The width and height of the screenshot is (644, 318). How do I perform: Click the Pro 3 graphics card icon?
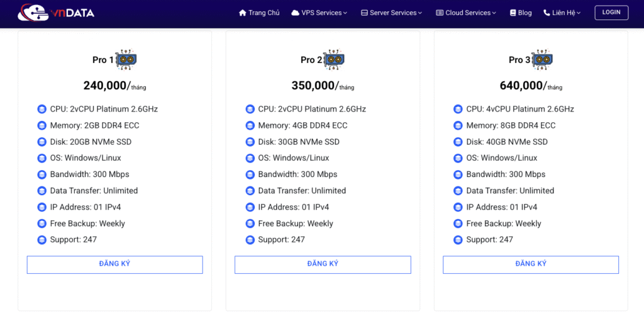[542, 59]
